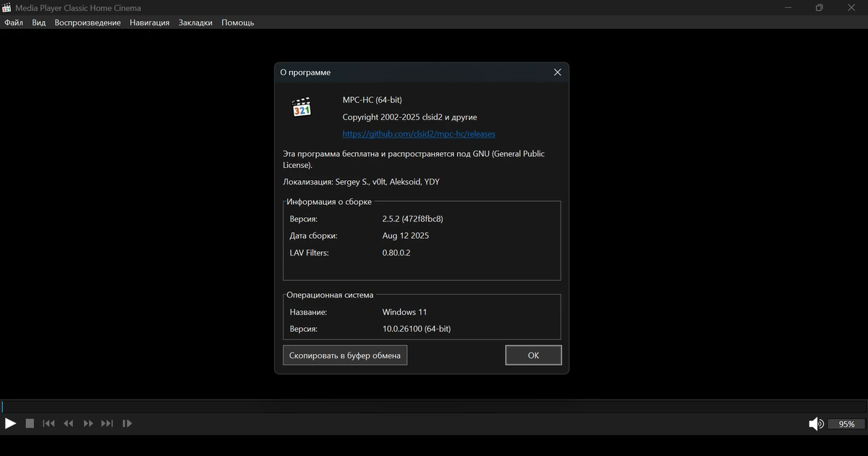Skip to the previous file
The image size is (868, 456).
[48, 423]
